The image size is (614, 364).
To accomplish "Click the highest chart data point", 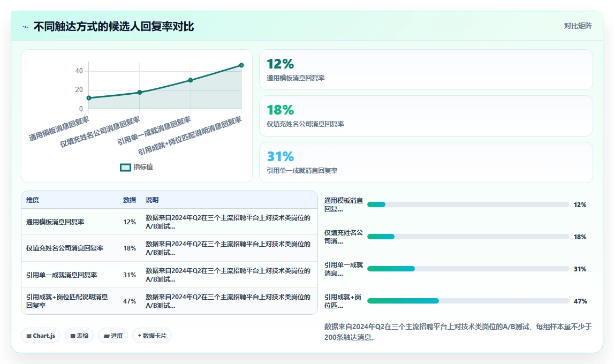I will 241,65.
